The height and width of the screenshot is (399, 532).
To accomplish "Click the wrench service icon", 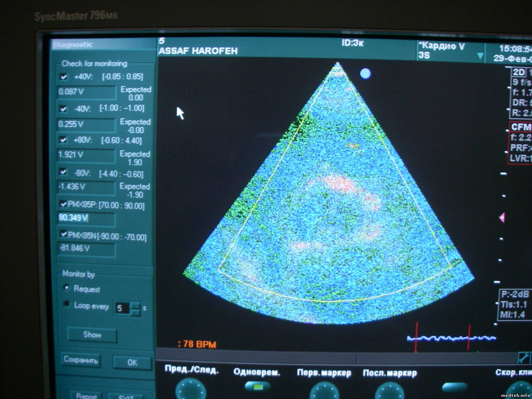I will (x=523, y=358).
